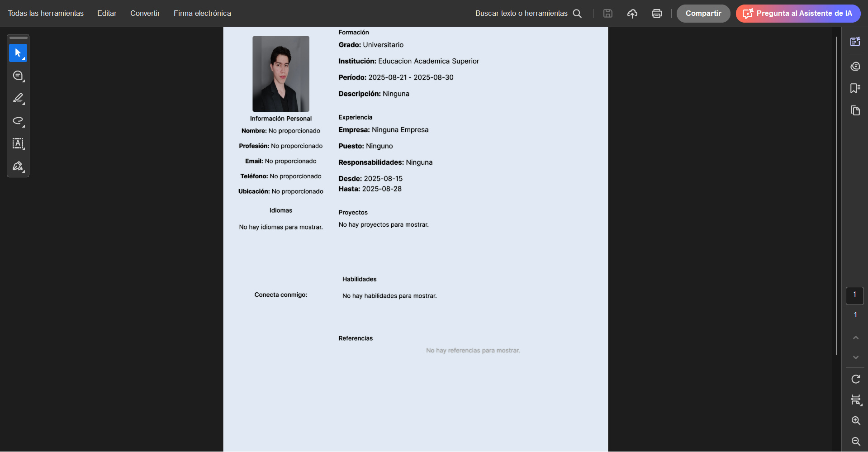
Task: Open the fill and sign tool
Action: click(x=18, y=166)
